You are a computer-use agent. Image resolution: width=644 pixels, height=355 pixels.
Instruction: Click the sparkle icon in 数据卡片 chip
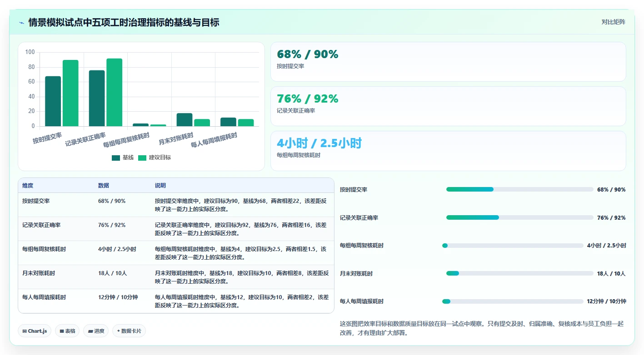119,331
